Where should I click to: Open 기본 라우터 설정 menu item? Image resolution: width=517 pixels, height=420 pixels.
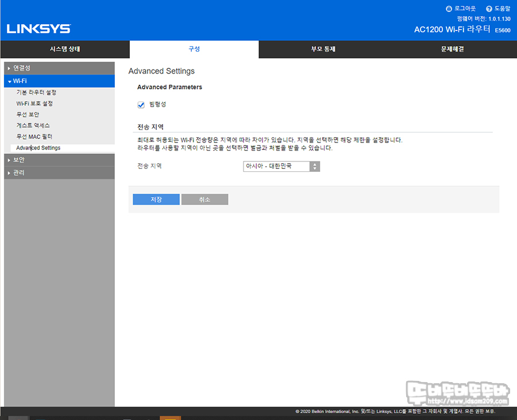pyautogui.click(x=36, y=93)
